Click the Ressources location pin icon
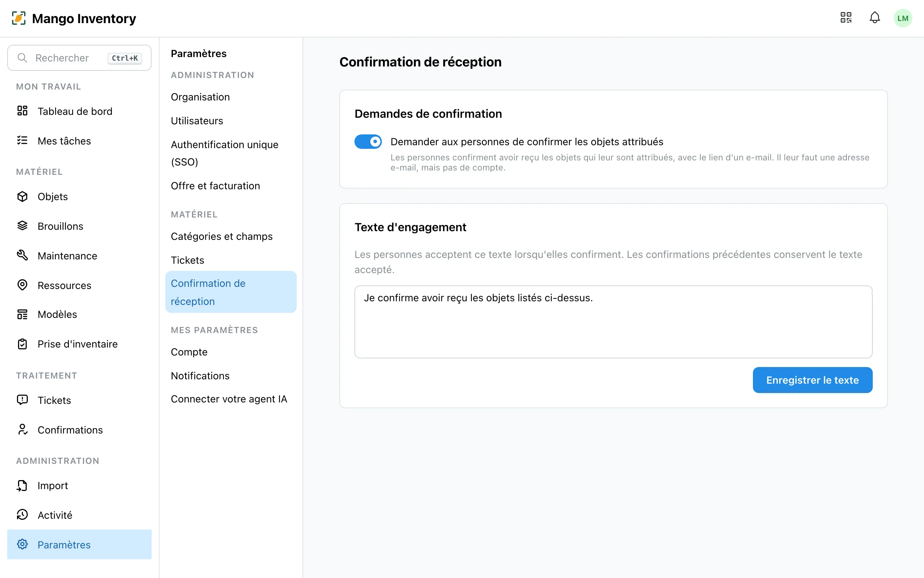 pyautogui.click(x=22, y=285)
